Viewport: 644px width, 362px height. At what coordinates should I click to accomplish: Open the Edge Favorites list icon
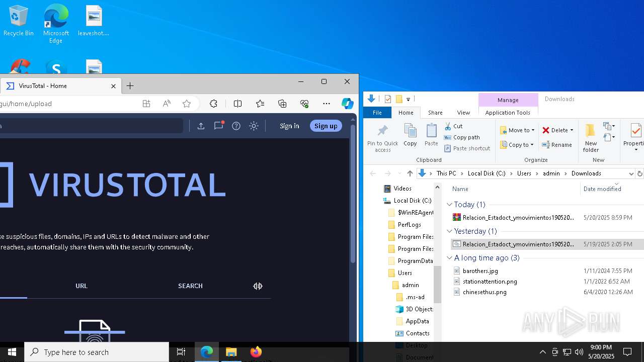pyautogui.click(x=260, y=104)
